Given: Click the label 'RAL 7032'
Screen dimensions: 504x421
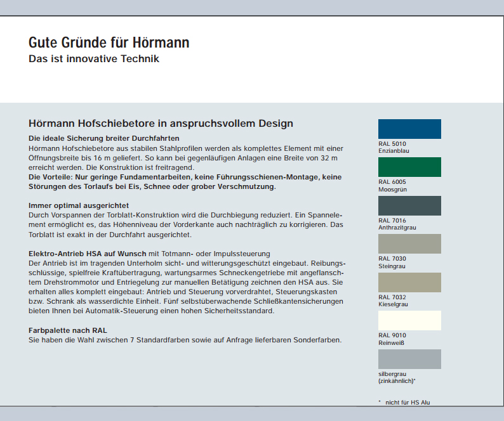Looking at the screenshot, I should [x=392, y=297].
